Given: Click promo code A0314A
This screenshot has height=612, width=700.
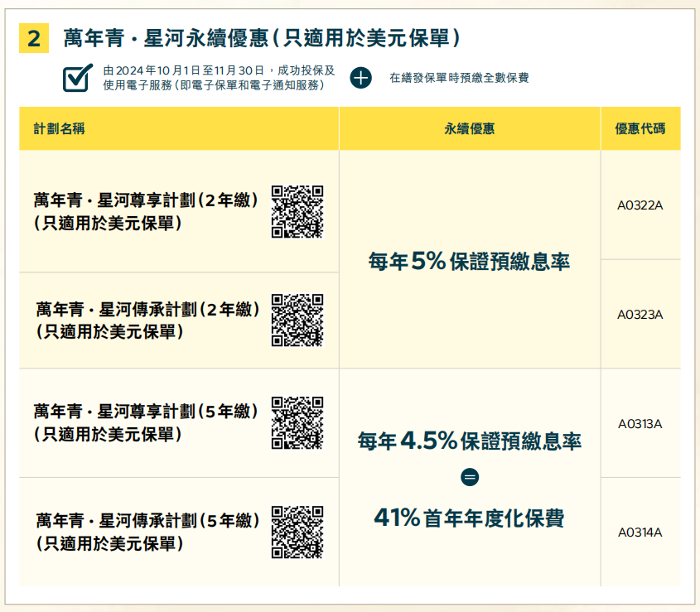Looking at the screenshot, I should pyautogui.click(x=640, y=532).
